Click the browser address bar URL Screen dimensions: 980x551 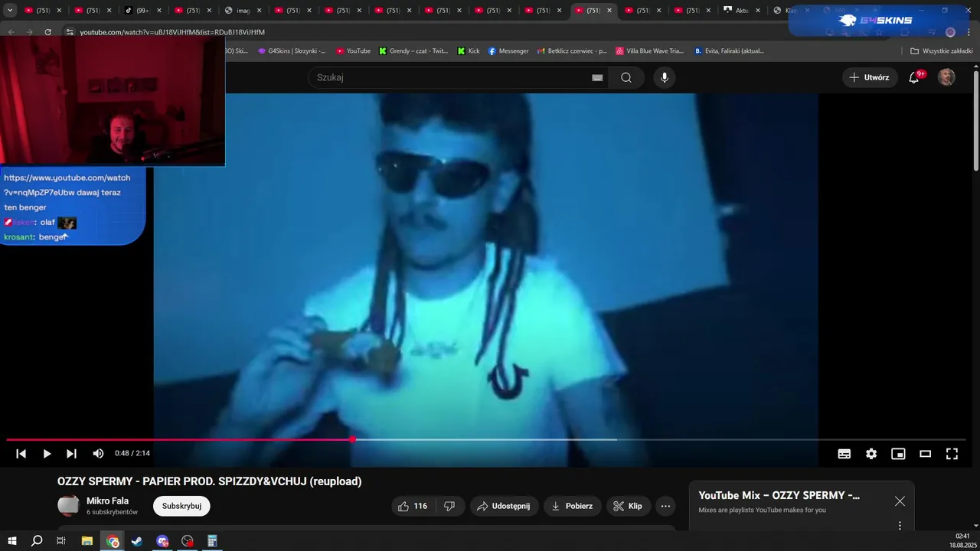(x=172, y=32)
